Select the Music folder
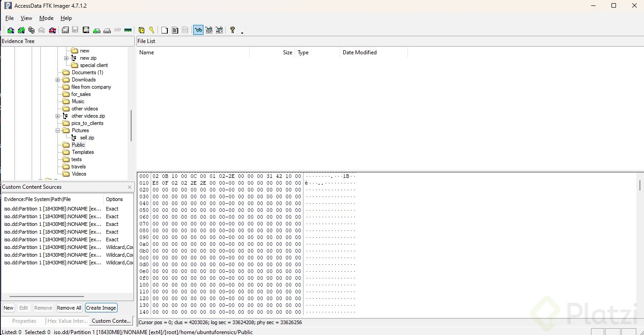Image resolution: width=644 pixels, height=335 pixels. [x=78, y=101]
